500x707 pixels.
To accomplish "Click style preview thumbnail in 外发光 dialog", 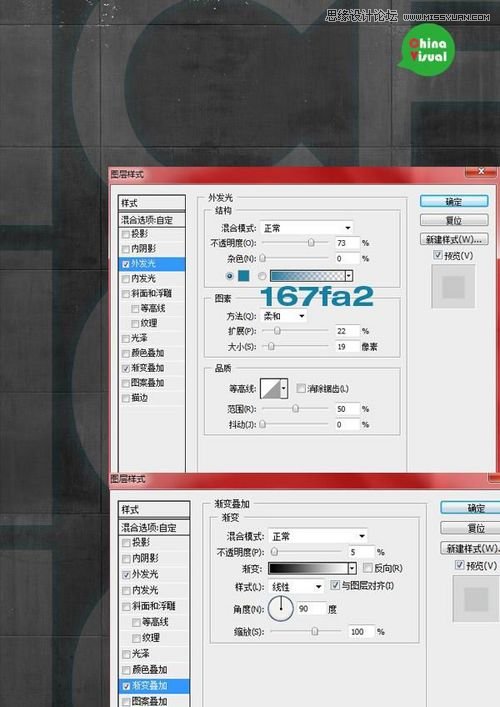I will pyautogui.click(x=453, y=286).
